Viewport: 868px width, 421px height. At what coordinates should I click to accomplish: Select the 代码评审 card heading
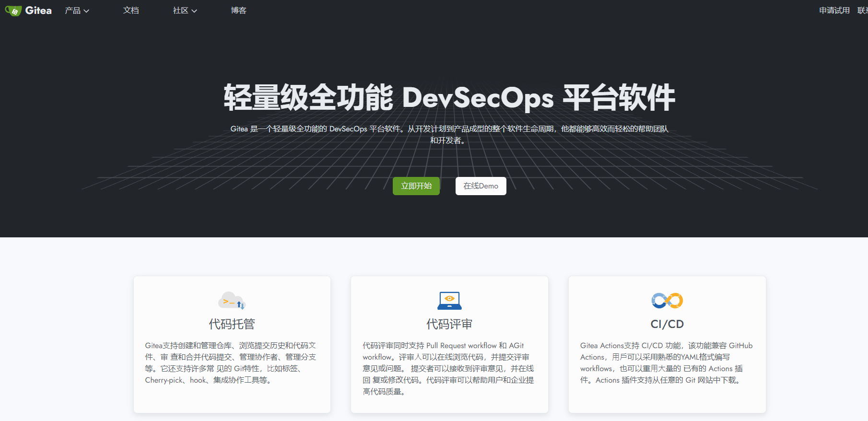tap(449, 324)
